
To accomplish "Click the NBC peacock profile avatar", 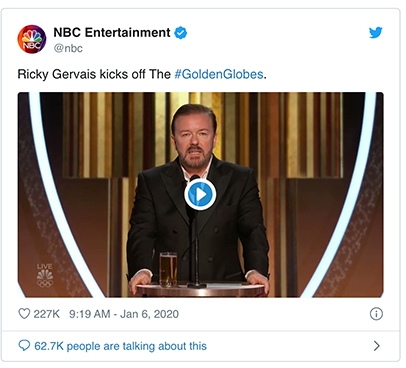I will 32,39.
